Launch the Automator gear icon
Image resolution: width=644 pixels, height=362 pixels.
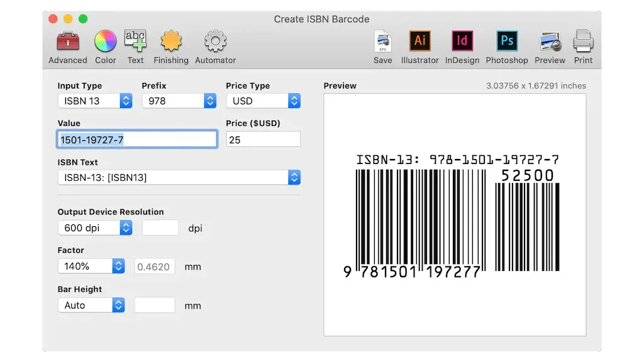[215, 47]
